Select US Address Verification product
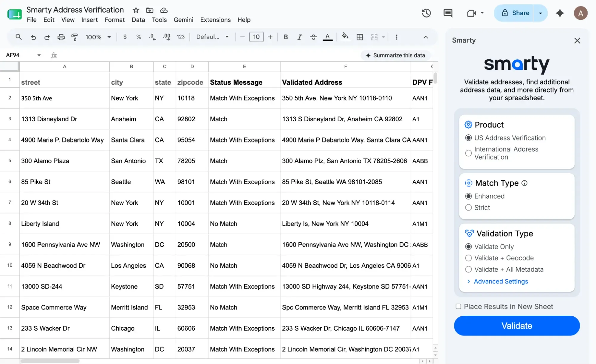596x364 pixels. click(x=468, y=138)
